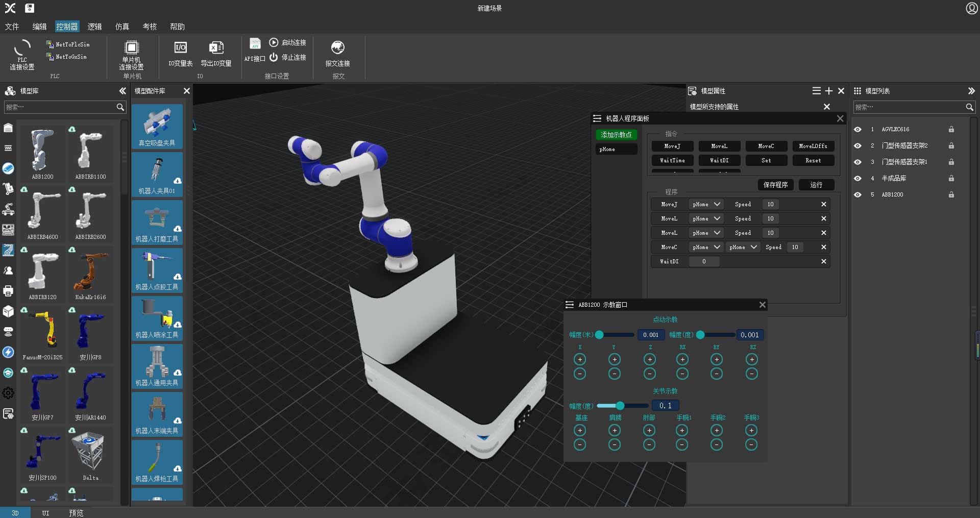Open API接口 settings
Image resolution: width=980 pixels, height=518 pixels.
click(255, 50)
